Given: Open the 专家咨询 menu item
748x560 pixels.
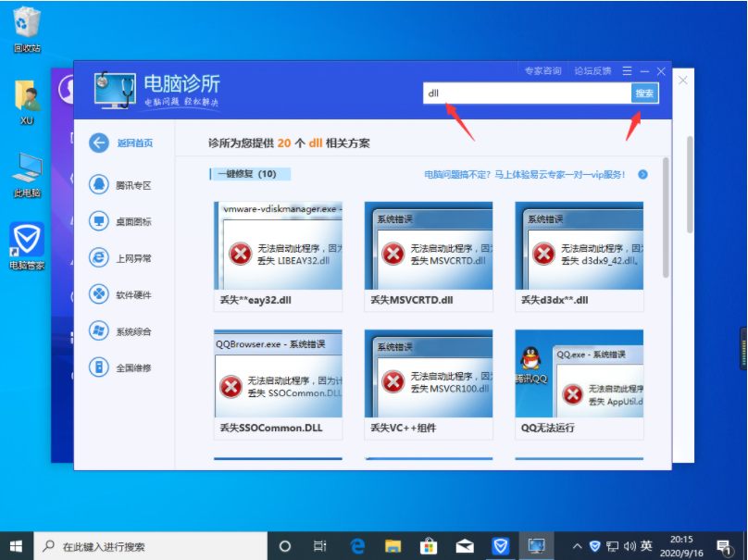Looking at the screenshot, I should click(x=543, y=70).
